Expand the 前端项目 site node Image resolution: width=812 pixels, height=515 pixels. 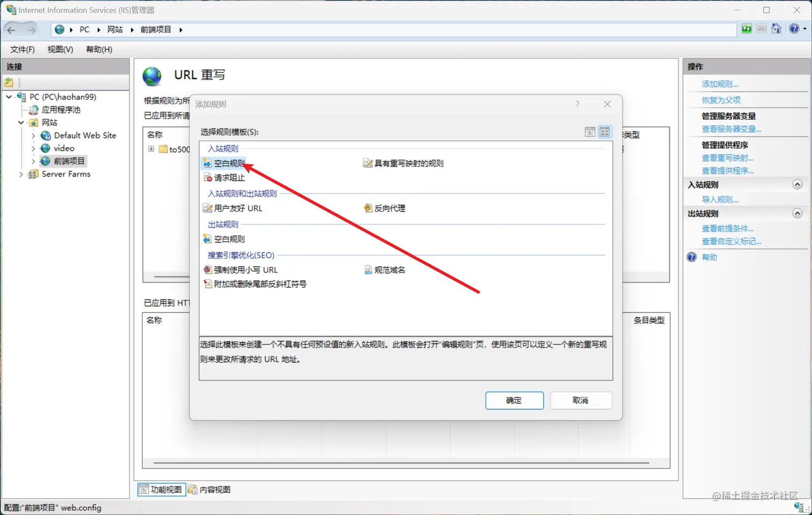33,161
